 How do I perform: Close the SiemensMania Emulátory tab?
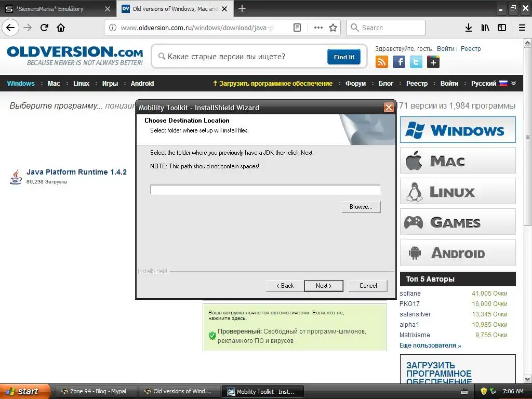click(108, 9)
